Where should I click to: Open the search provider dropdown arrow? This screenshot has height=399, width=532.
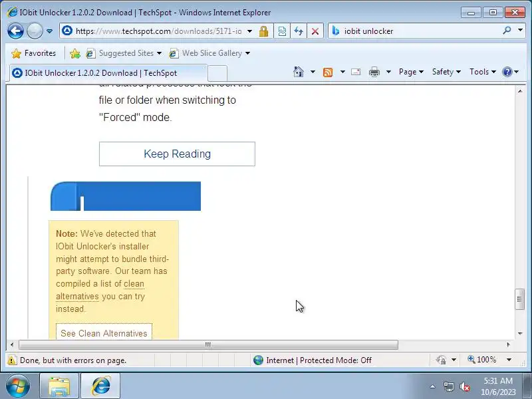(520, 31)
